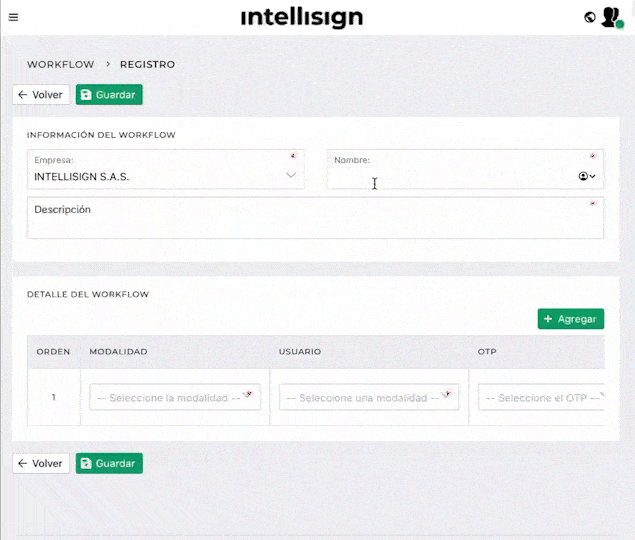The image size is (635, 540).
Task: Click the INFORMACIÓN DEL WORKFLOW heading
Action: tap(101, 135)
